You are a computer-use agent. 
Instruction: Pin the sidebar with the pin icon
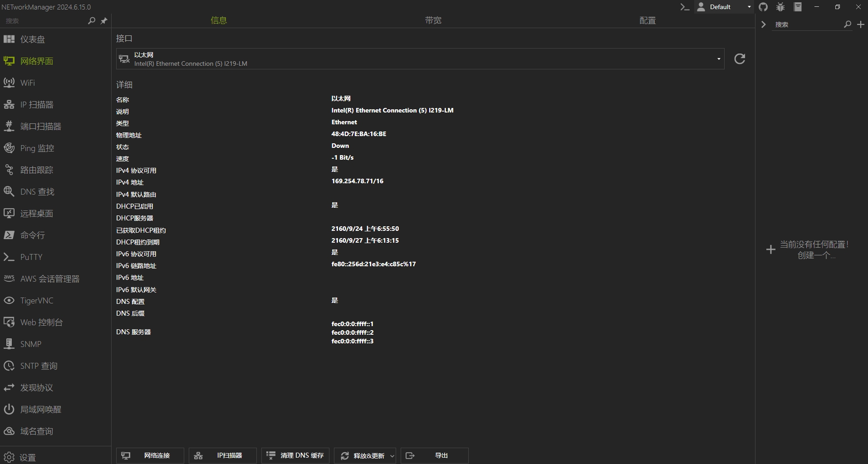point(104,21)
